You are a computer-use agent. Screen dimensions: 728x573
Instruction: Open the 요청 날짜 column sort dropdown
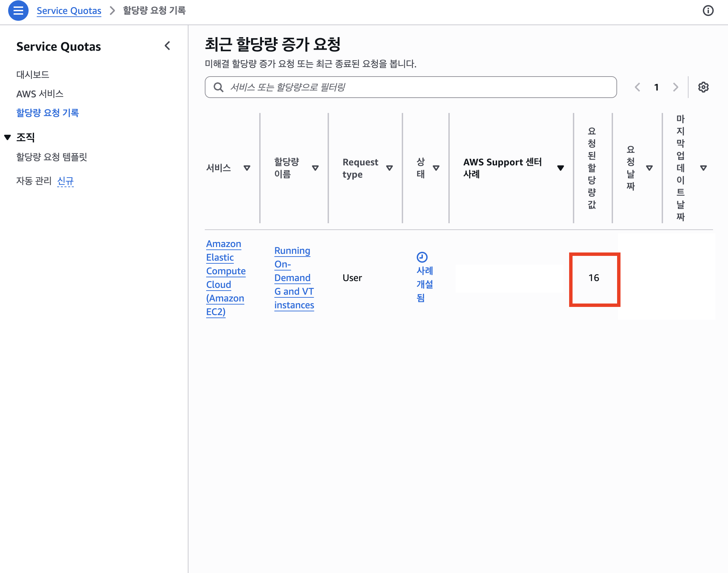[650, 167]
